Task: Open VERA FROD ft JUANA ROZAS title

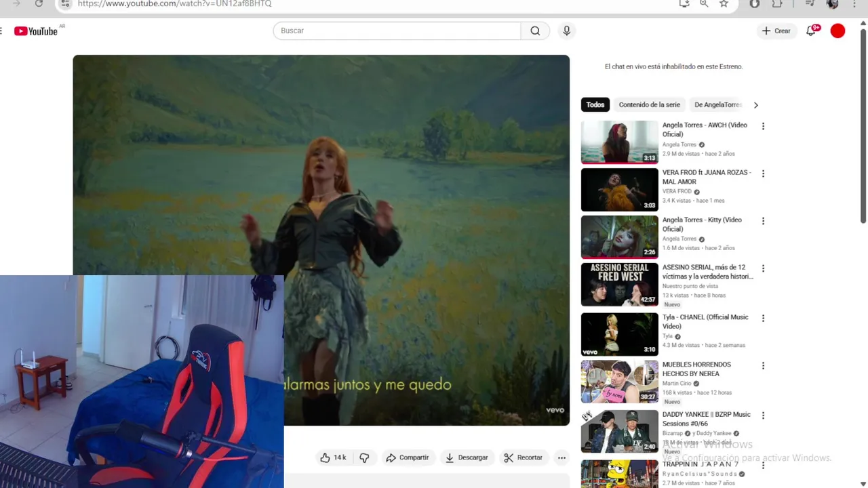Action: point(707,177)
